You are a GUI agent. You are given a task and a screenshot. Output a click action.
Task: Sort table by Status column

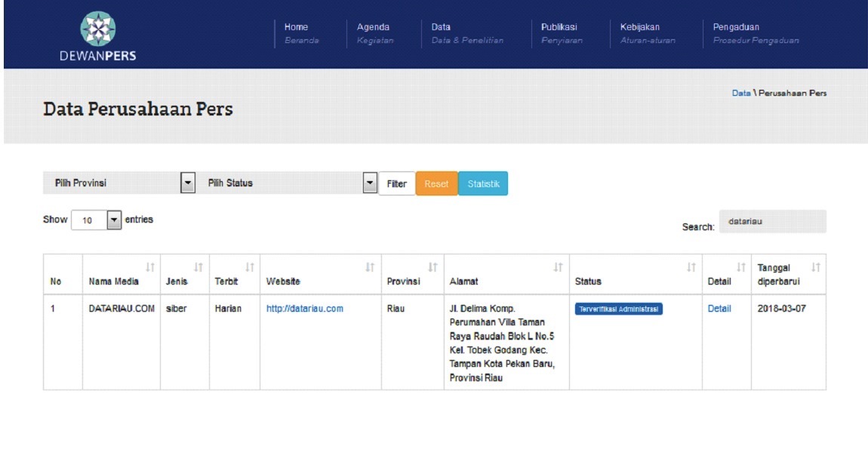[x=635, y=274]
